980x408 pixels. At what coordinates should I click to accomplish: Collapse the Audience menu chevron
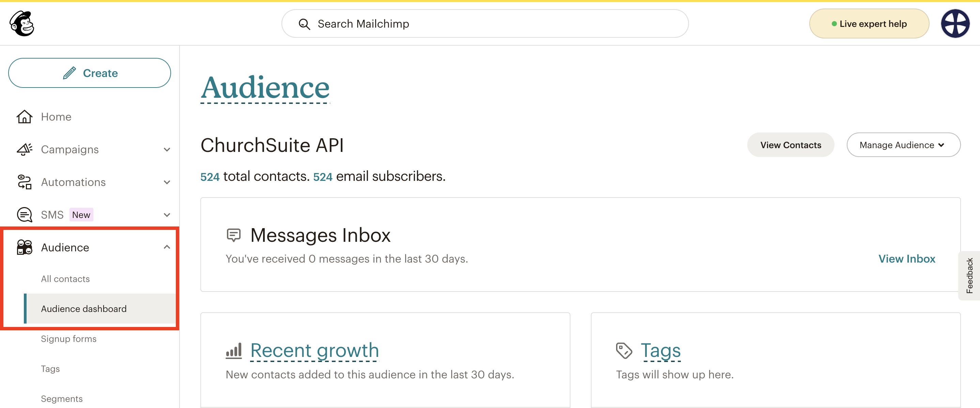tap(167, 247)
